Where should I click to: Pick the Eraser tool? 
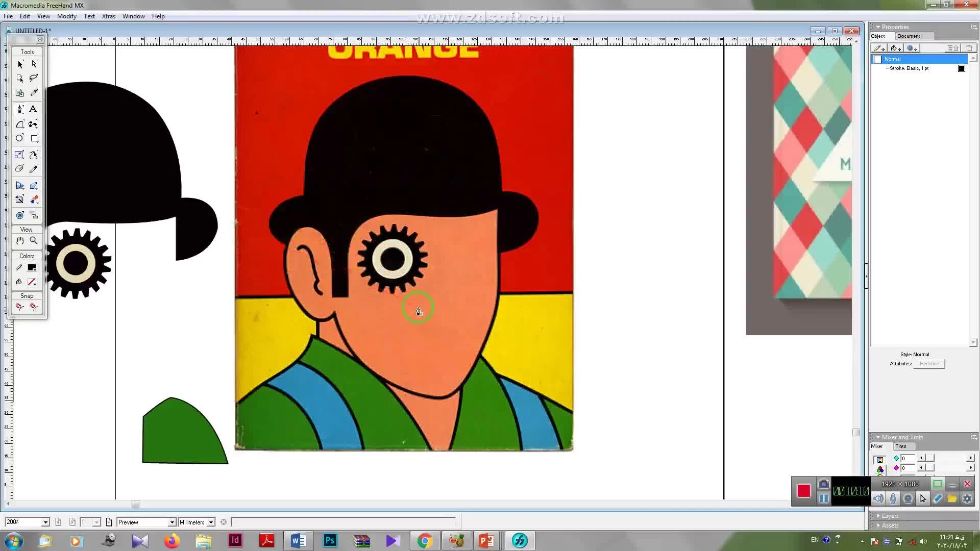tap(19, 168)
